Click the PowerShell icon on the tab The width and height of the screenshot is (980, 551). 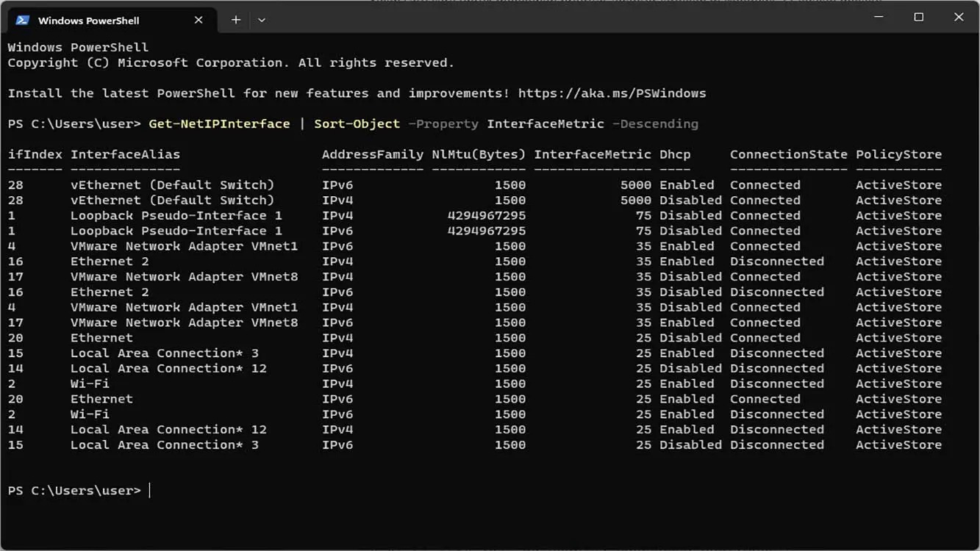point(23,20)
